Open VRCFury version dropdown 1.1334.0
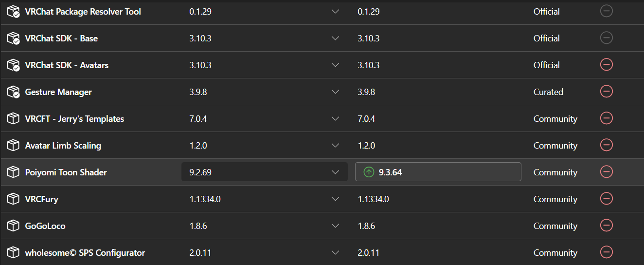The height and width of the screenshot is (265, 644). 265,199
